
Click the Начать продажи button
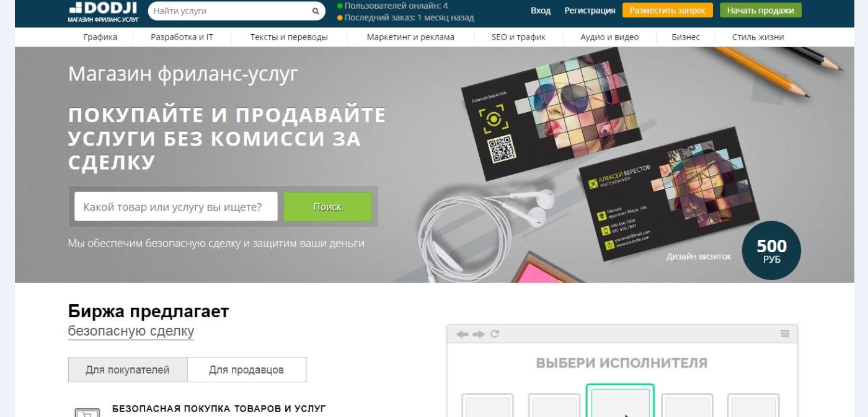click(761, 11)
